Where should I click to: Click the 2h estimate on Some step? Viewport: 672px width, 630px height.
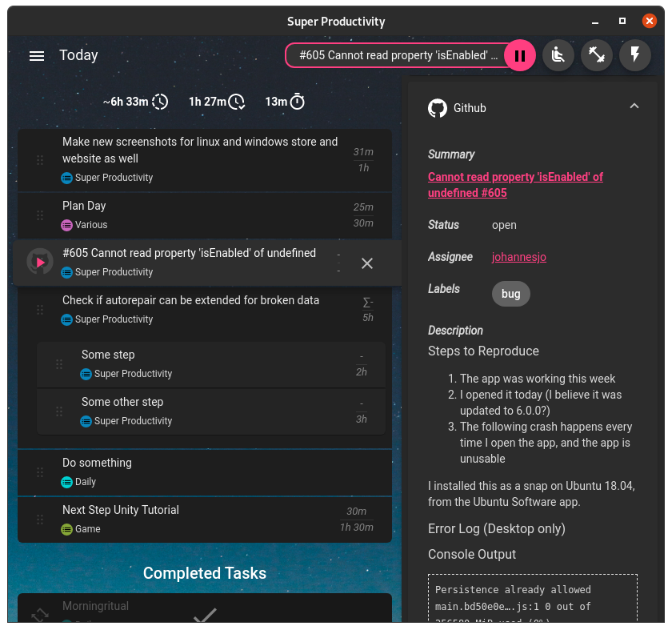click(362, 371)
